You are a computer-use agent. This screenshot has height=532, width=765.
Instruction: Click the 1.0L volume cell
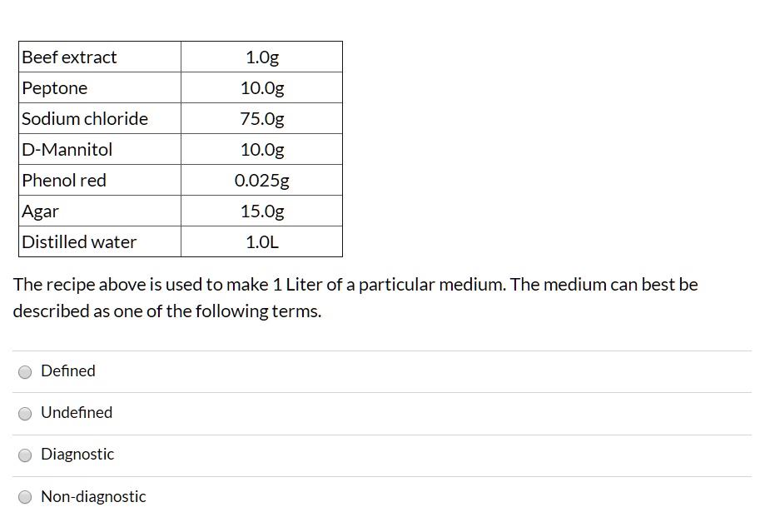pyautogui.click(x=261, y=241)
